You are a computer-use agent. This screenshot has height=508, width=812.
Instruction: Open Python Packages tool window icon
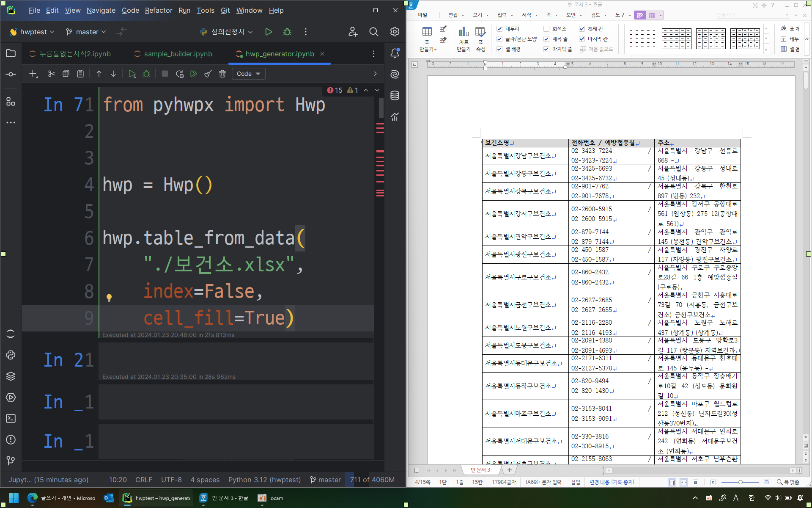[x=11, y=376]
